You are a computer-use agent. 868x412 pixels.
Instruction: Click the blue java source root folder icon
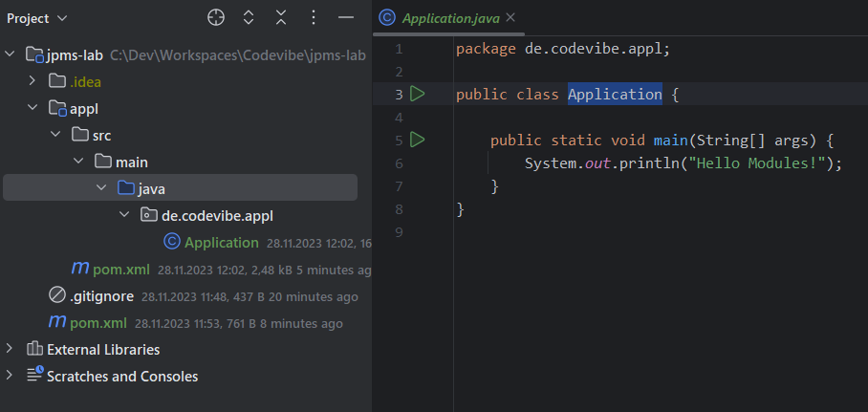[x=126, y=188]
